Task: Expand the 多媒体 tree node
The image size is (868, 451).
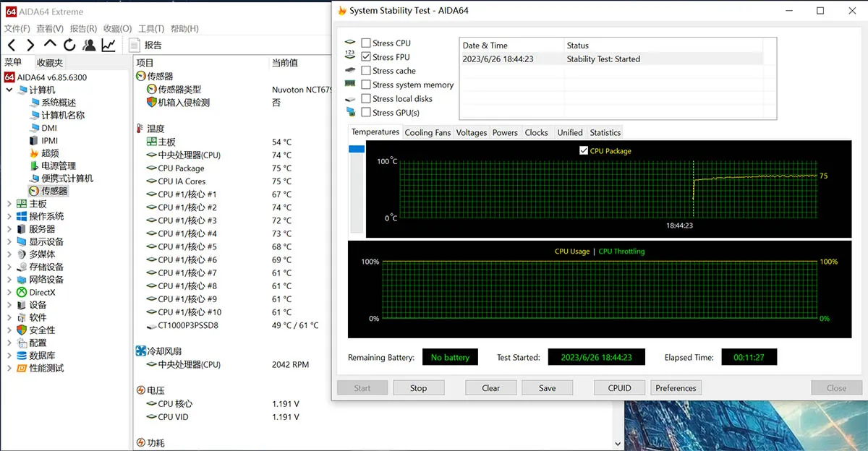Action: click(x=9, y=254)
